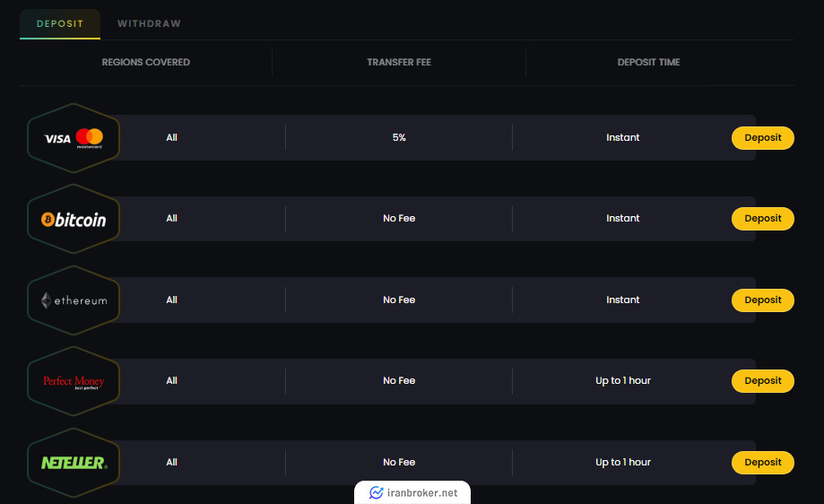
Task: Click the Regions Covered column header
Action: (x=145, y=62)
